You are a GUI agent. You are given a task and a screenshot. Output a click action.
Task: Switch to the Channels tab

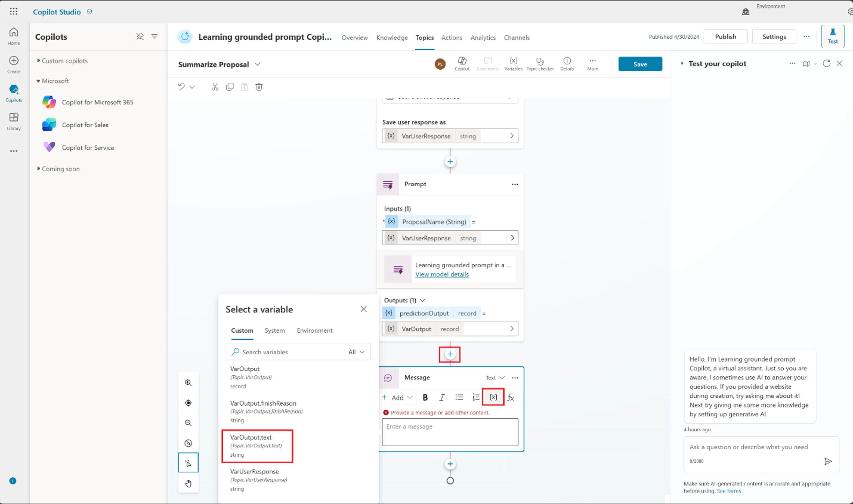click(x=516, y=37)
